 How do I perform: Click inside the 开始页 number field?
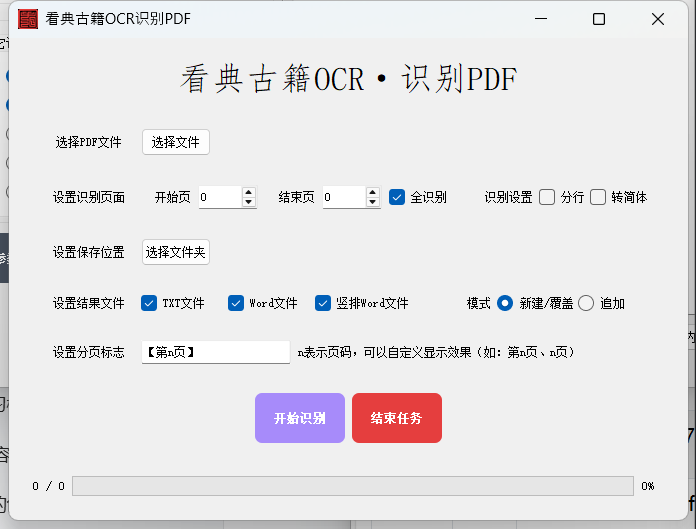[218, 197]
